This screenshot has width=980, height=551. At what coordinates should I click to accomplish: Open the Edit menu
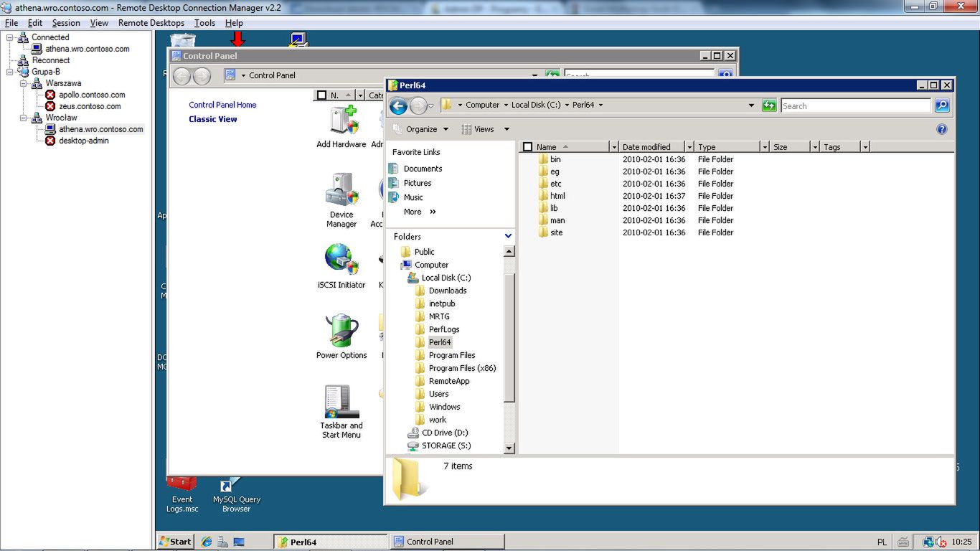(x=35, y=23)
